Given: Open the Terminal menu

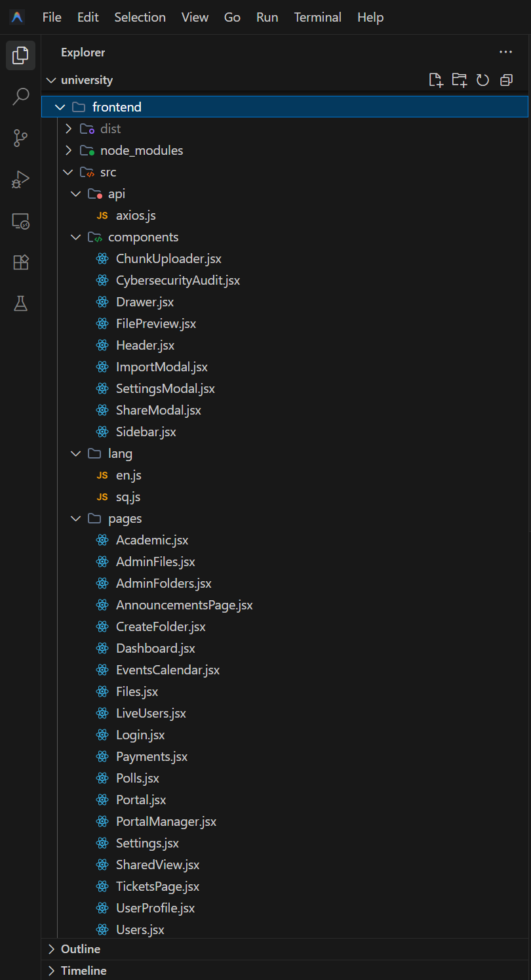Looking at the screenshot, I should click(317, 17).
